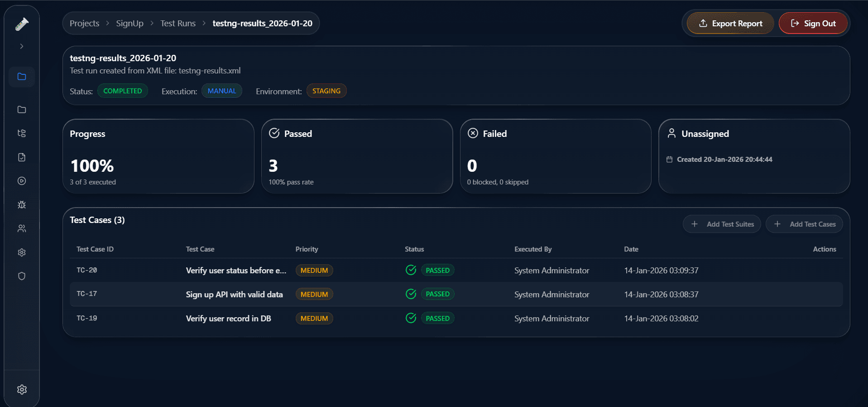Open 'Verify user record in DB' test case
This screenshot has height=407, width=868.
coord(228,319)
